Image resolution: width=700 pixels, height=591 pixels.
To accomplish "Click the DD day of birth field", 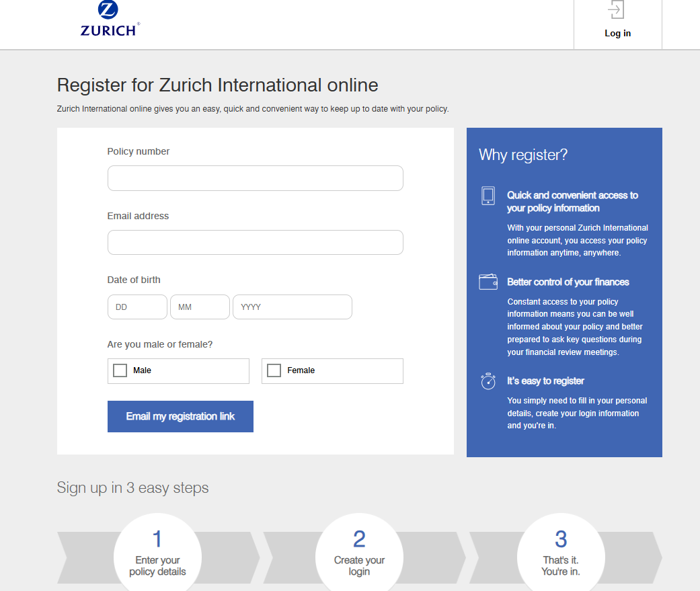I will (137, 307).
